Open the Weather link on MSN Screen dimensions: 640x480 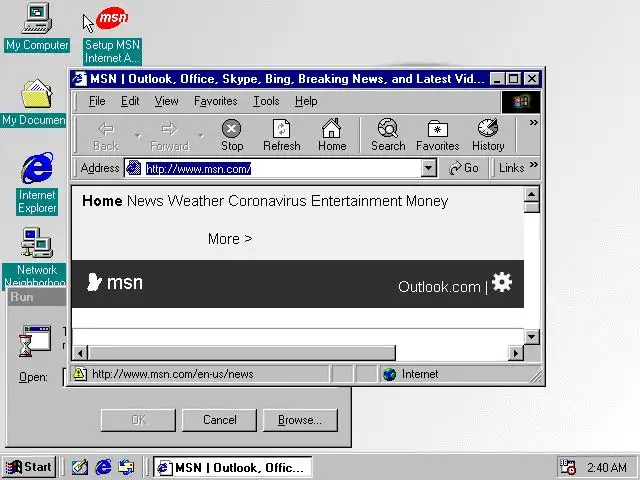(x=196, y=201)
